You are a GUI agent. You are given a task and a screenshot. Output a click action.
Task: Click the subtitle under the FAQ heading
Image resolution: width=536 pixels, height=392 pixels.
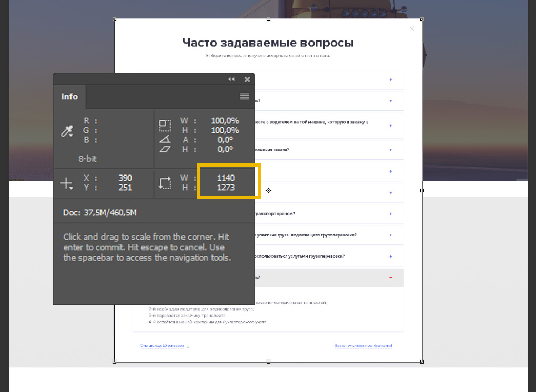click(x=268, y=55)
